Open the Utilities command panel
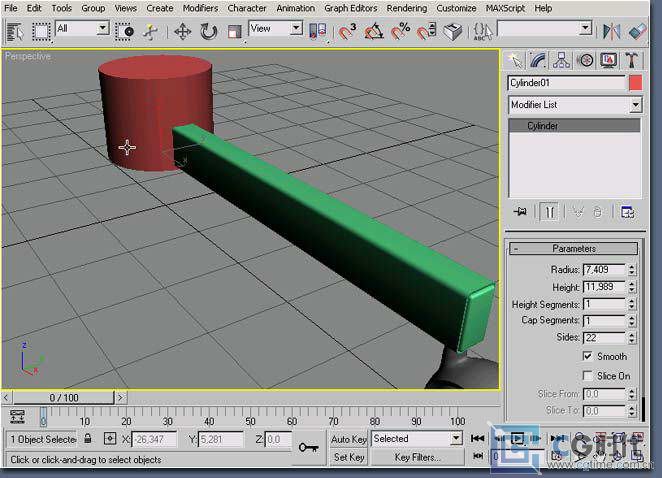This screenshot has height=478, width=662. [x=632, y=60]
